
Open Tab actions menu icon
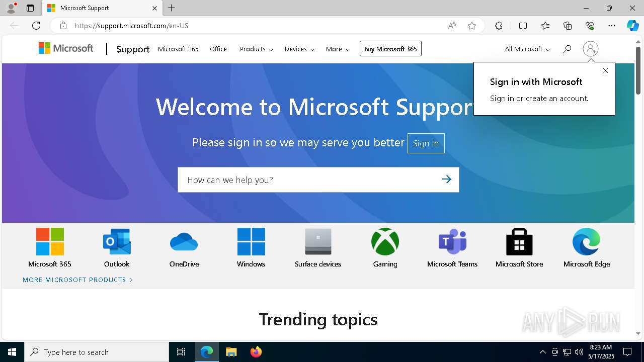click(30, 8)
